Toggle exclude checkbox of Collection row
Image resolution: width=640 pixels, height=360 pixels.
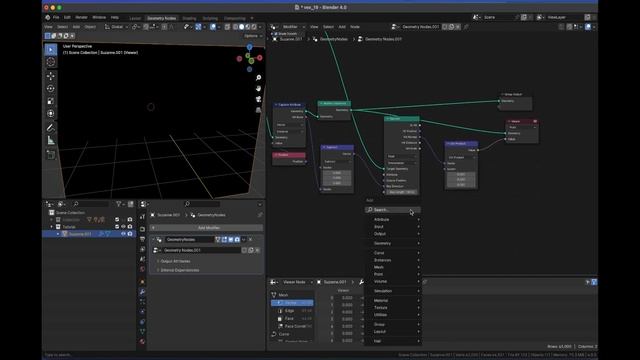click(117, 220)
